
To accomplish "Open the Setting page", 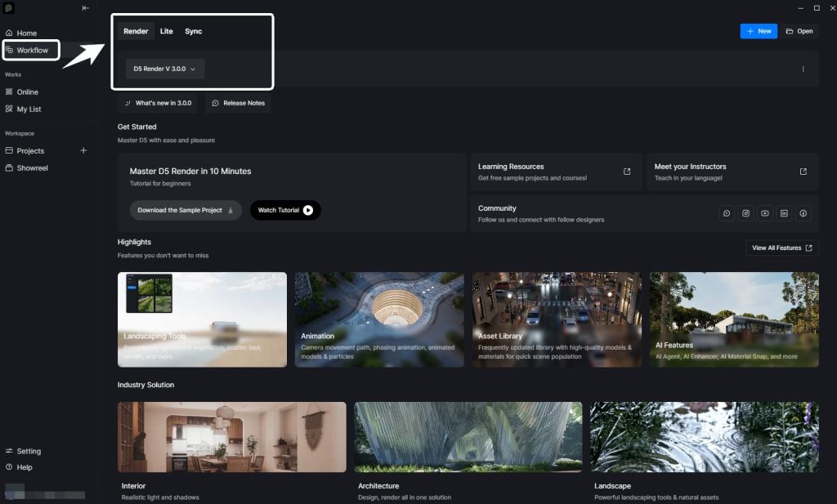I will [29, 451].
